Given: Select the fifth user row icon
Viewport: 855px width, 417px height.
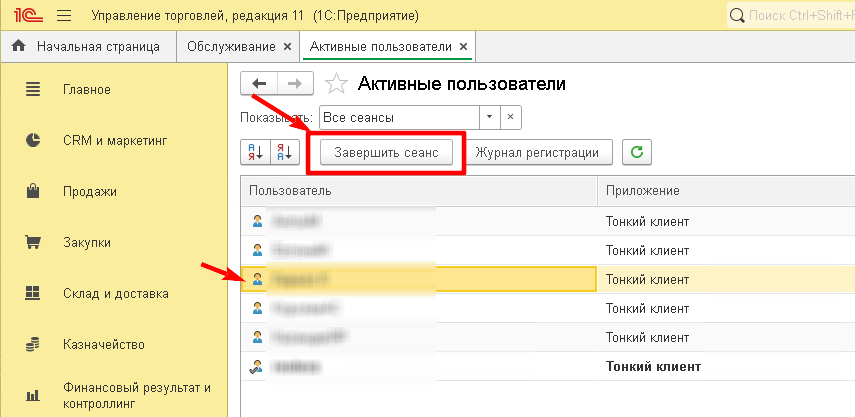Looking at the screenshot, I should 258,337.
